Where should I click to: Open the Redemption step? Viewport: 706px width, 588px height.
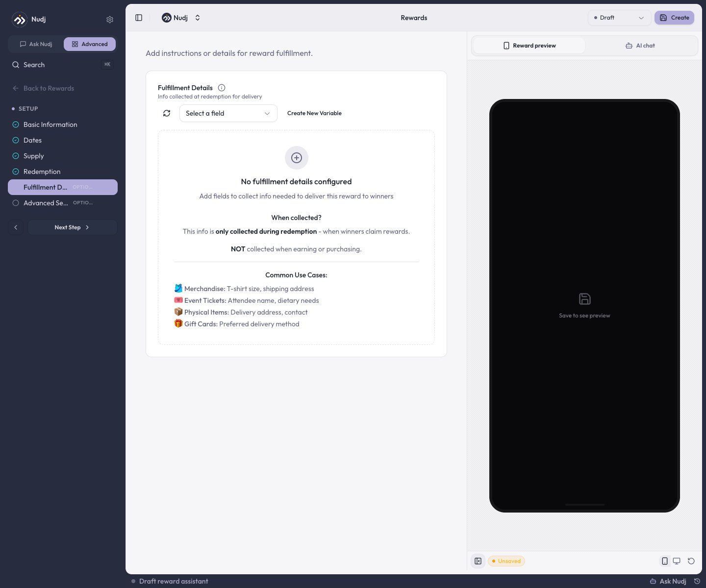point(63,171)
